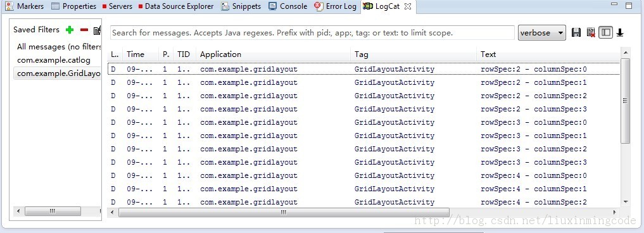Select All messages (no filters) filter
The width and height of the screenshot is (644, 233).
(58, 47)
